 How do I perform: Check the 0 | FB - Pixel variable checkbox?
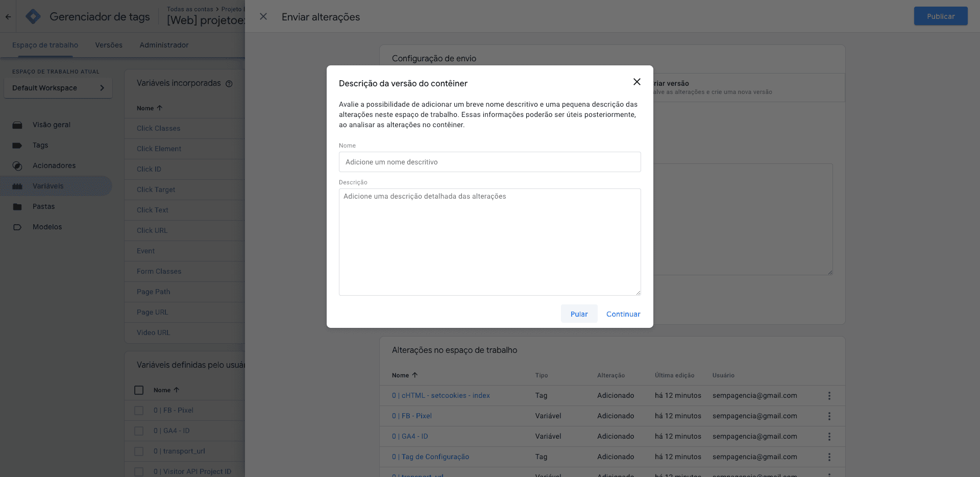pos(139,411)
